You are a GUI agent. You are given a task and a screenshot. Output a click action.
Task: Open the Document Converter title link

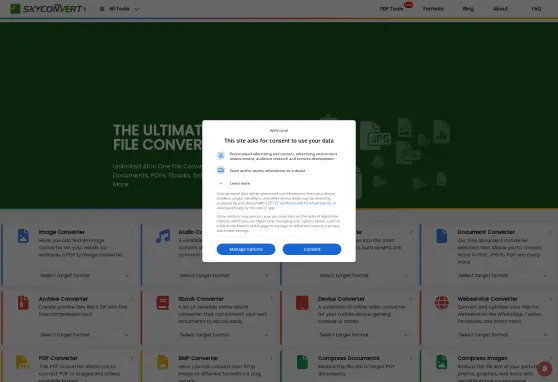pyautogui.click(x=486, y=232)
